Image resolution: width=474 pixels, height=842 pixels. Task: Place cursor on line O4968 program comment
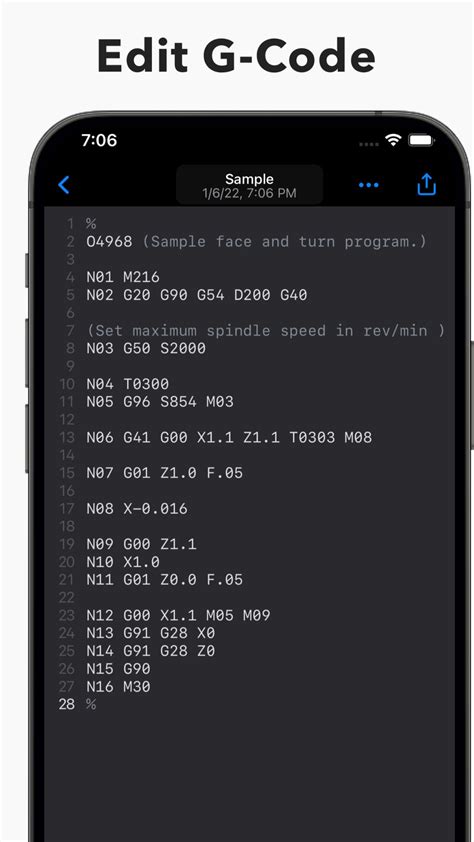257,242
